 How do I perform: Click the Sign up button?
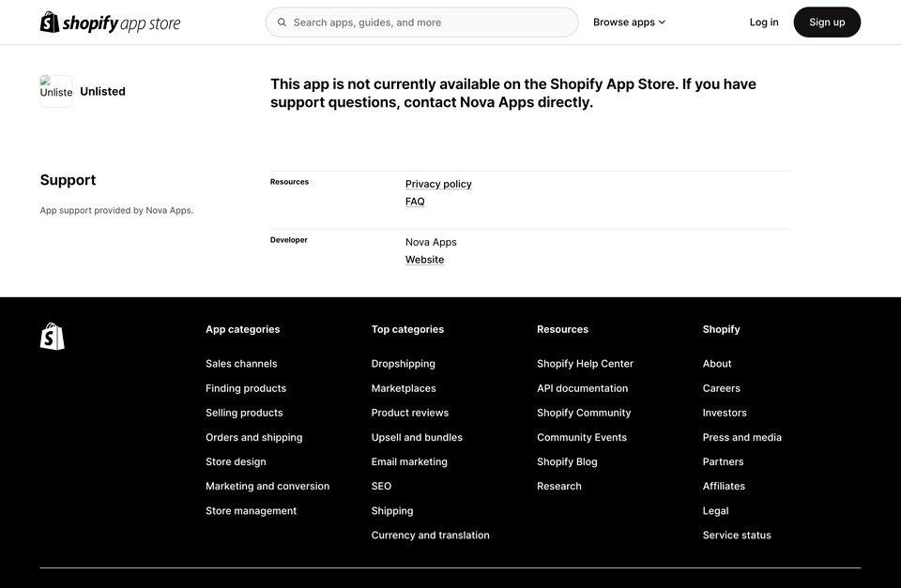coord(827,23)
